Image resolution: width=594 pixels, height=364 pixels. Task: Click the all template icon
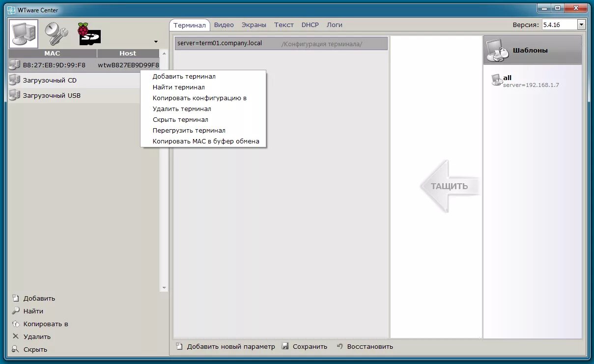point(497,80)
